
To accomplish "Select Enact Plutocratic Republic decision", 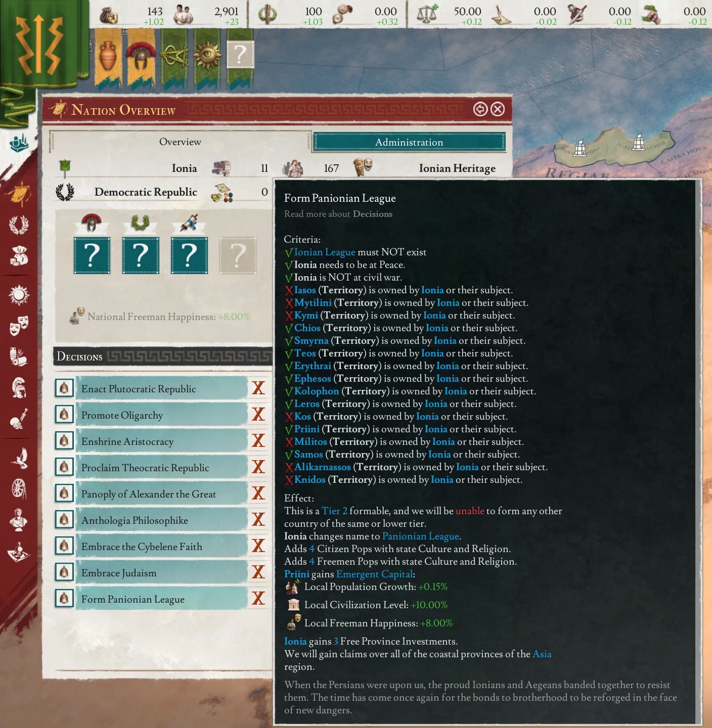I will (162, 389).
